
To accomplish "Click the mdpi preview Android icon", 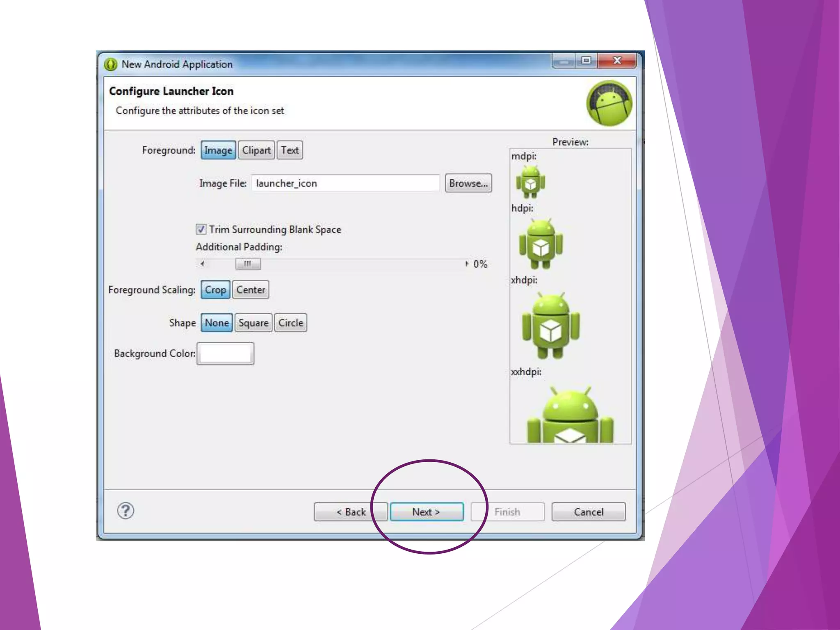I will click(530, 182).
